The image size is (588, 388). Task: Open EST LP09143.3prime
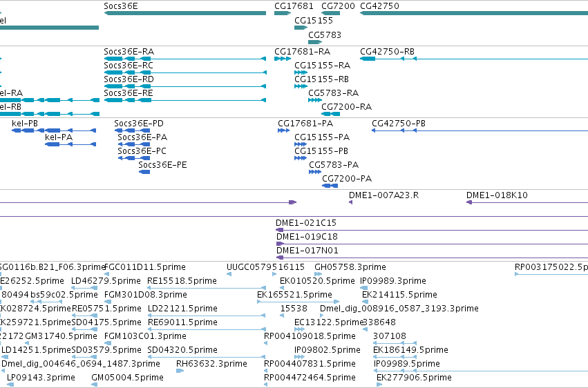coord(10,385)
